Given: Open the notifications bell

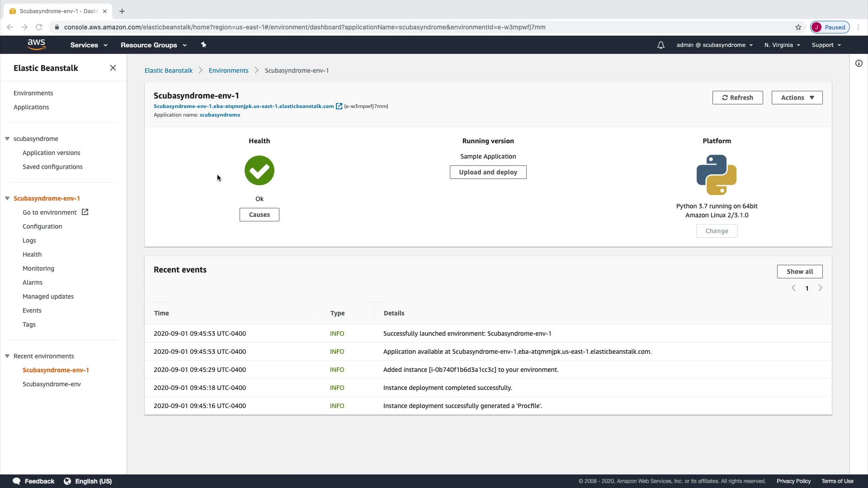Looking at the screenshot, I should point(660,45).
